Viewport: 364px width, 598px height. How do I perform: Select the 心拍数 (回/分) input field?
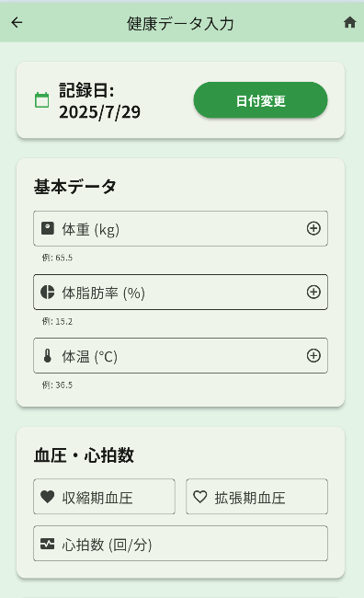coord(180,544)
